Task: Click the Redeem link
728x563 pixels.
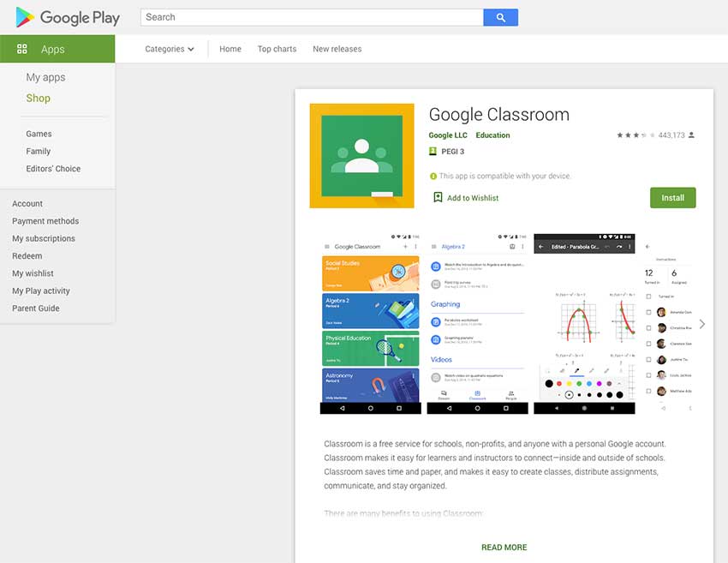Action: [27, 256]
